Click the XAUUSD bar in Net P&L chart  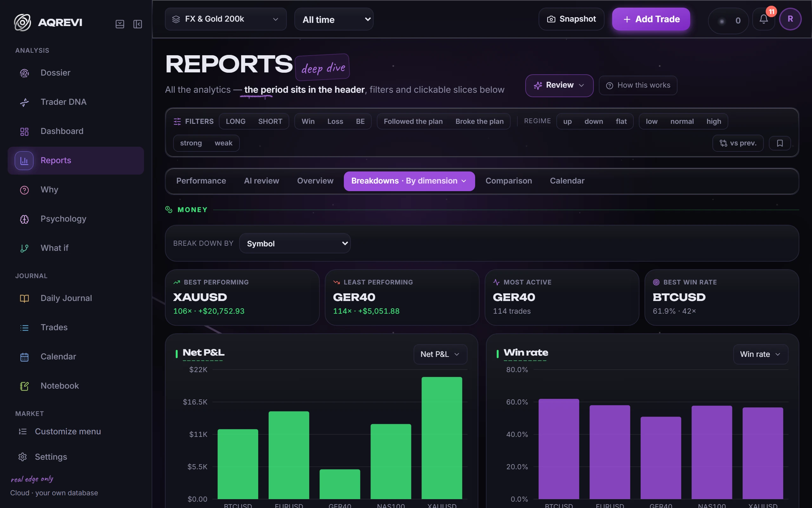pyautogui.click(x=442, y=438)
